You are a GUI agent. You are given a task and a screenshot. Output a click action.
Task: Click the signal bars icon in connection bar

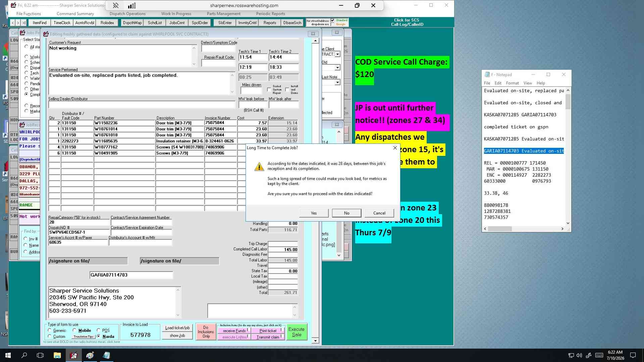pyautogui.click(x=132, y=5)
